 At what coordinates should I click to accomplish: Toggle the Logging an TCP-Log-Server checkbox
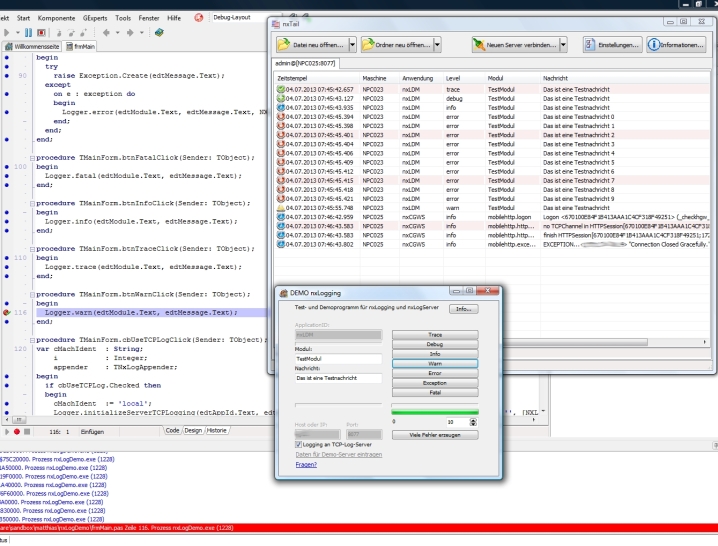(x=298, y=443)
